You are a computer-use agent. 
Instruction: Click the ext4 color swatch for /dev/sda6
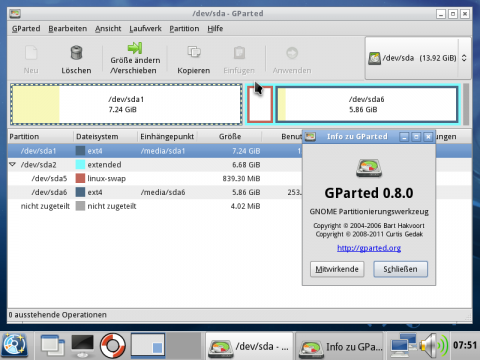click(80, 192)
